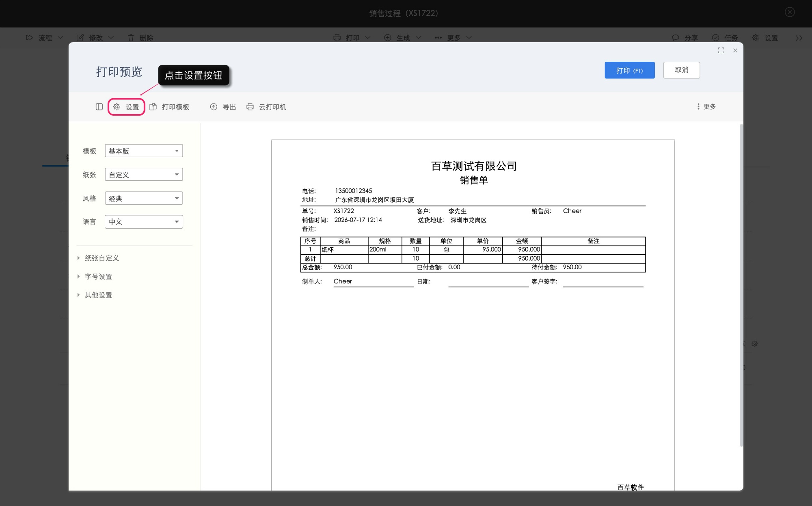812x506 pixels.
Task: Click the 取消 cancel button
Action: 682,70
